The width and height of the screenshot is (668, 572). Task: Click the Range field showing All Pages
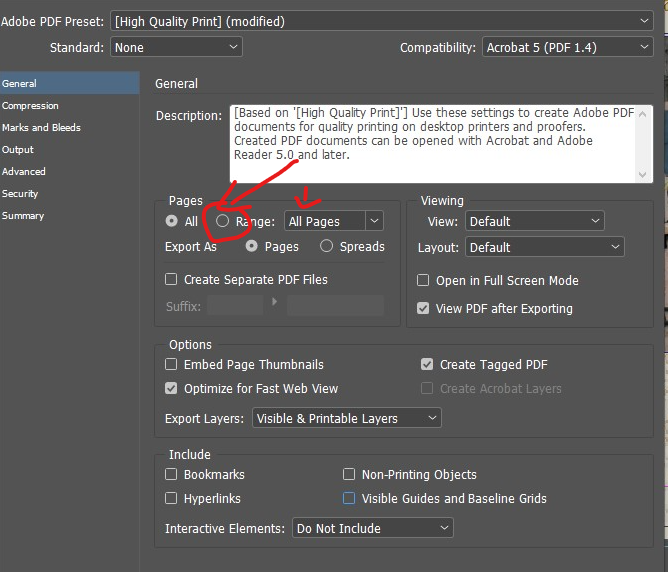pos(325,221)
